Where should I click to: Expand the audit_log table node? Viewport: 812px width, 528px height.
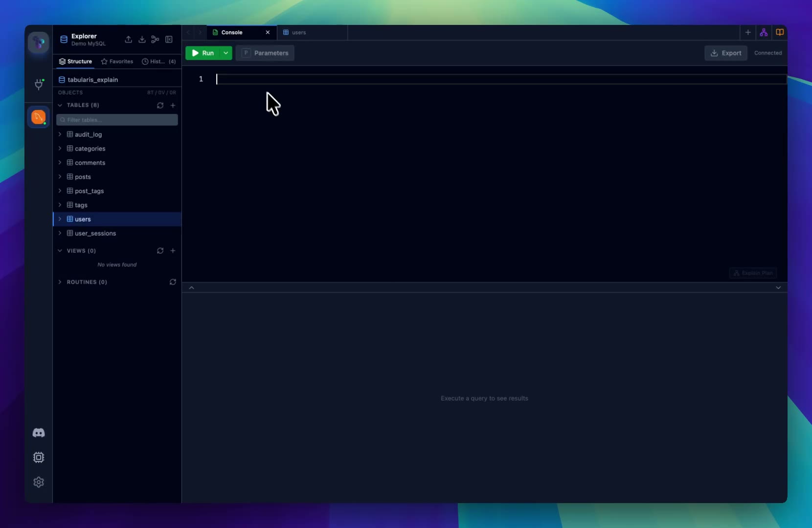tap(60, 134)
